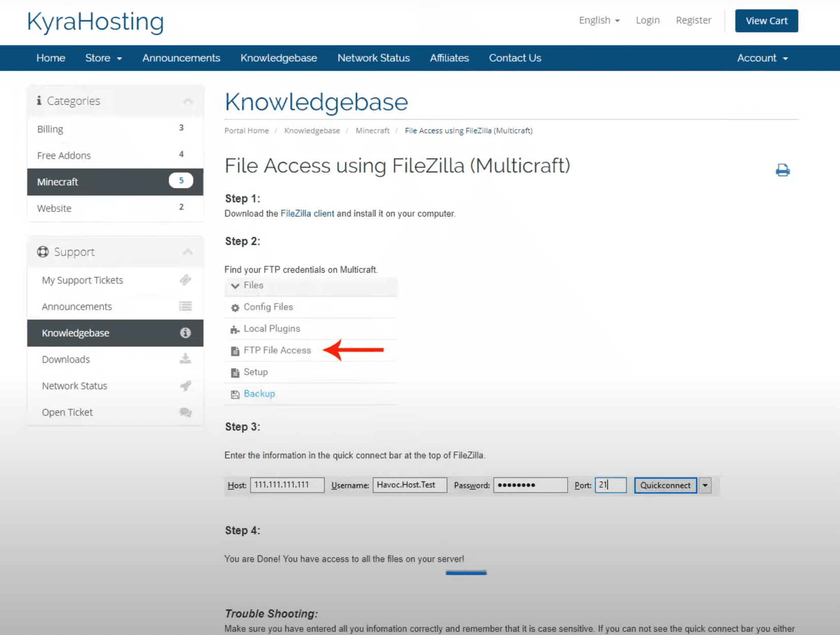This screenshot has height=635, width=840.
Task: Open Announcements in the top navigation bar
Action: (181, 58)
